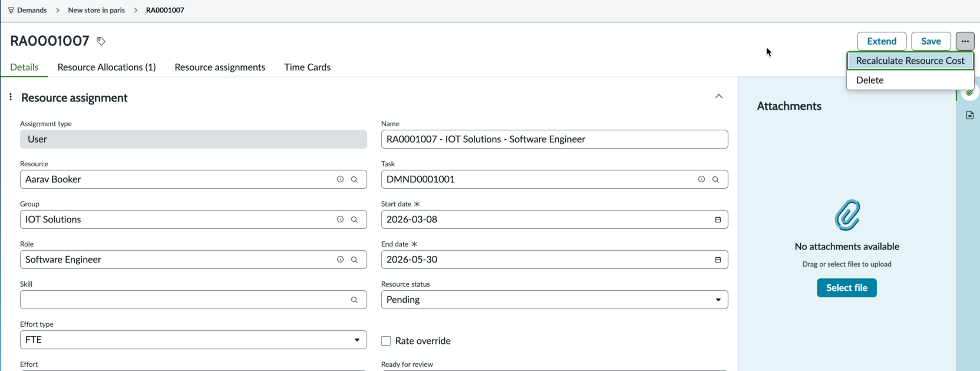Open info icon for Task field
Screen dimensions: 980x371
[x=701, y=179]
